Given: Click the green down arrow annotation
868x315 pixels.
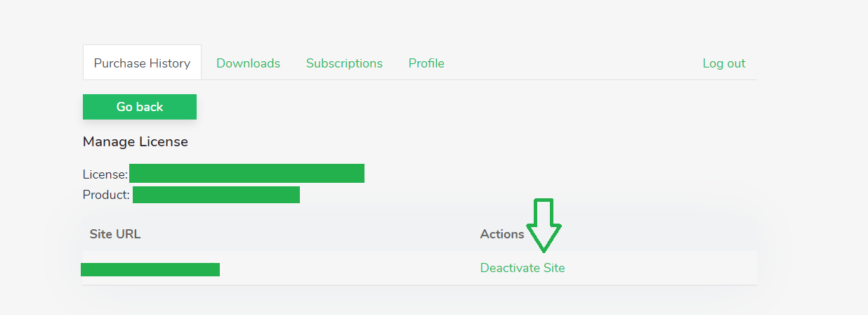Looking at the screenshot, I should (x=544, y=225).
